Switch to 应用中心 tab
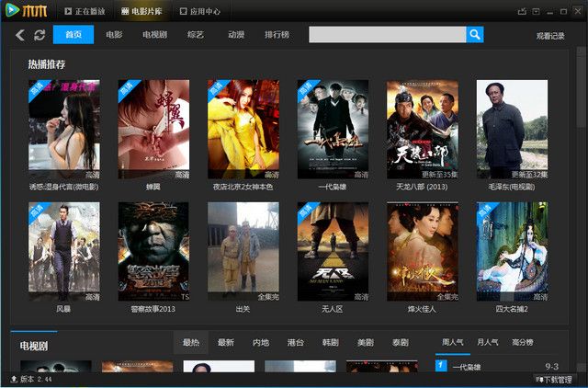 point(200,11)
